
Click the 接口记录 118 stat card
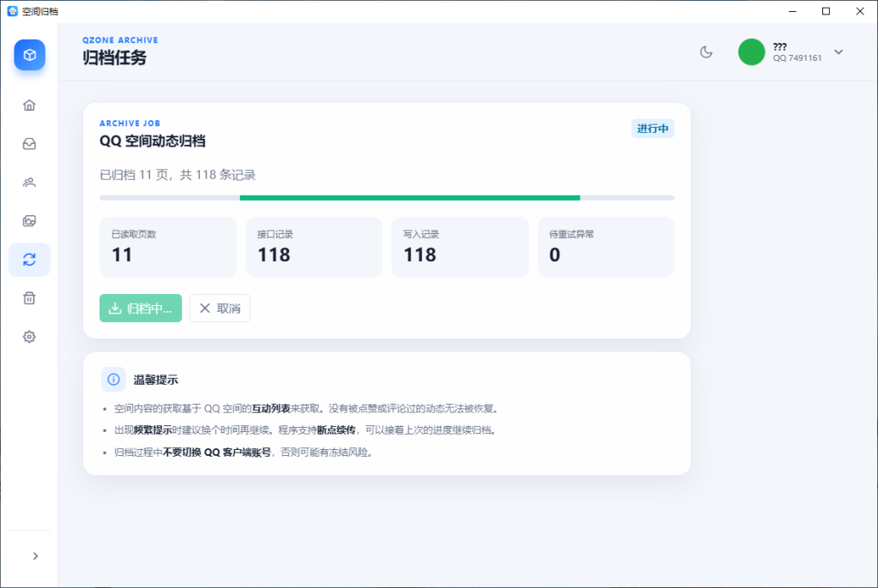[x=314, y=247]
